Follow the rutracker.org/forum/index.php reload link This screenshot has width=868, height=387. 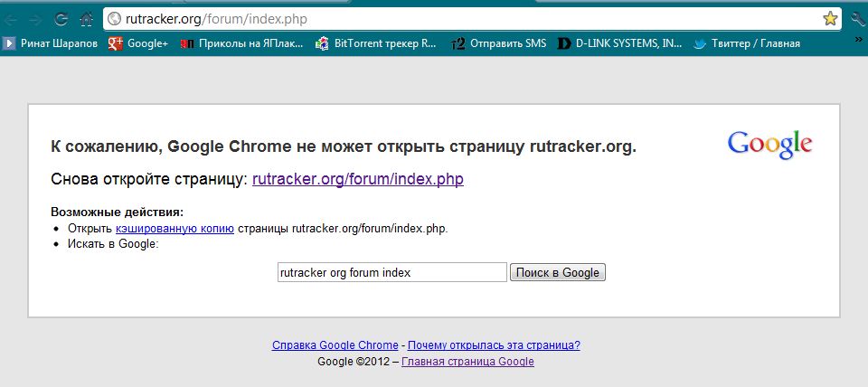[358, 180]
